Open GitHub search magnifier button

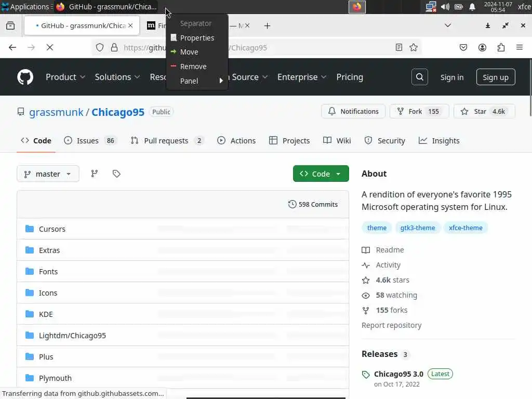point(419,77)
